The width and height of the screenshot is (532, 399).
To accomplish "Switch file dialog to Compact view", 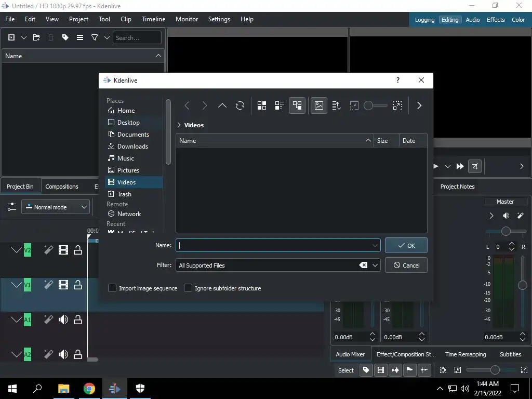I will 279,105.
